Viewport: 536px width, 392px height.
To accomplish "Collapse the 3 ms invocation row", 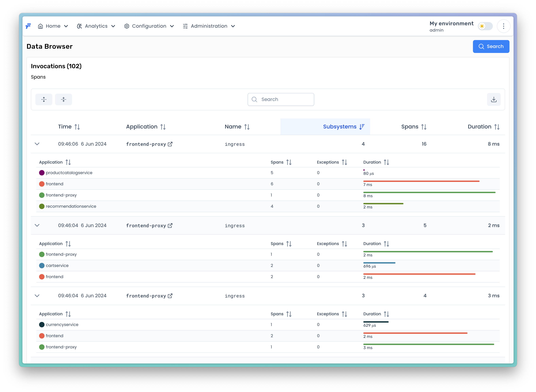I will coord(37,296).
